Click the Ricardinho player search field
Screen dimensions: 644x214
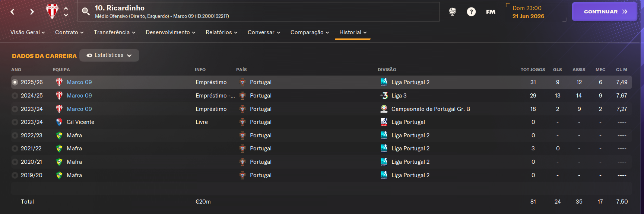[258, 12]
